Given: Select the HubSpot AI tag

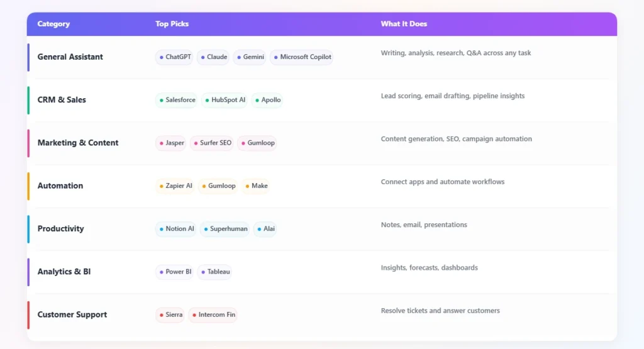Looking at the screenshot, I should 225,100.
